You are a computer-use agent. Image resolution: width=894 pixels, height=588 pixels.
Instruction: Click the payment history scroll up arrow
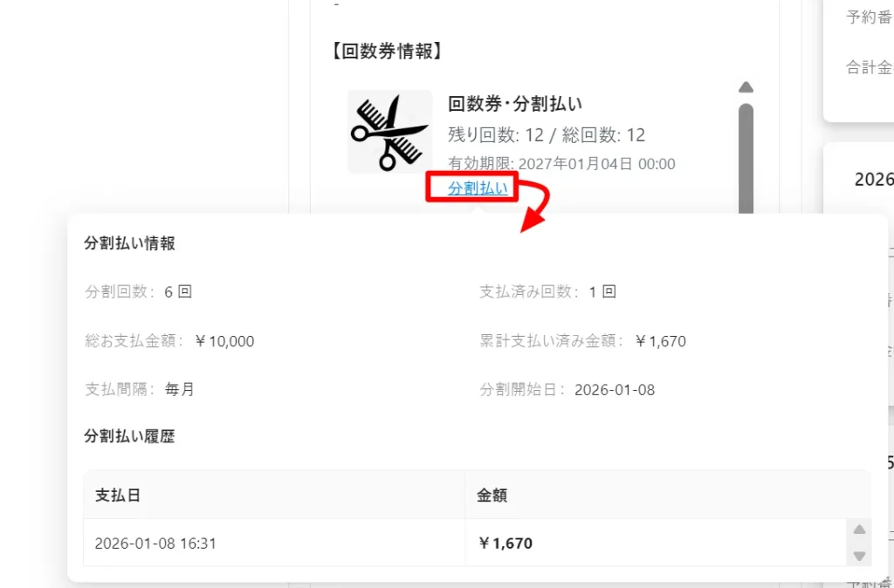click(859, 530)
